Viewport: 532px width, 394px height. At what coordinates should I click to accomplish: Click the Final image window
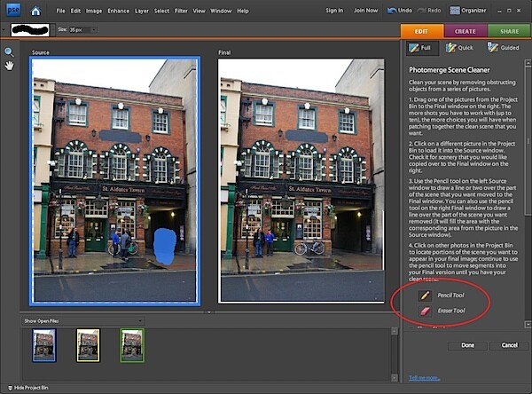pos(301,181)
